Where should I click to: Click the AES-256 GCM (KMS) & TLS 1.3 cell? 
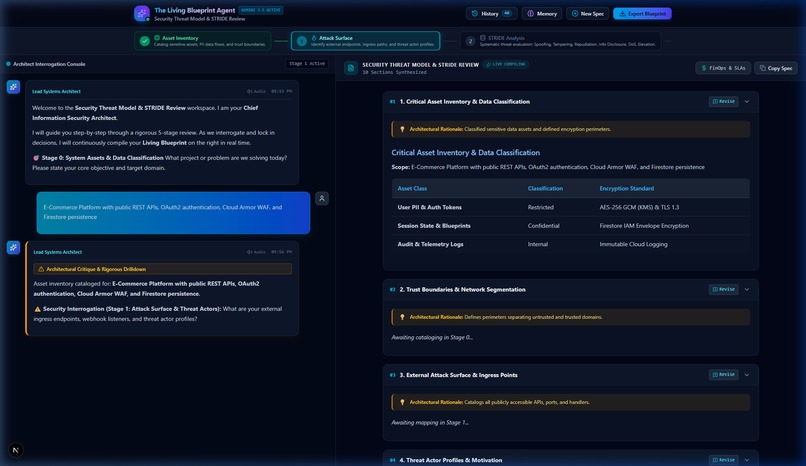pos(639,208)
